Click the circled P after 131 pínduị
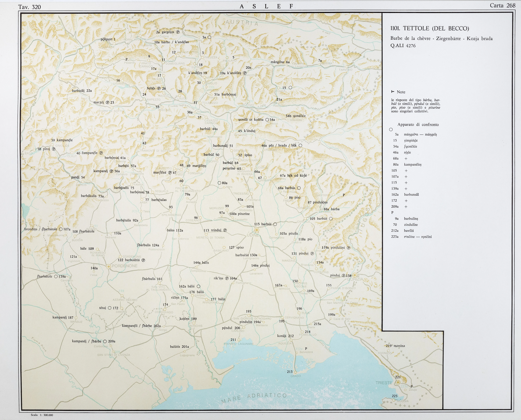 tap(312, 254)
